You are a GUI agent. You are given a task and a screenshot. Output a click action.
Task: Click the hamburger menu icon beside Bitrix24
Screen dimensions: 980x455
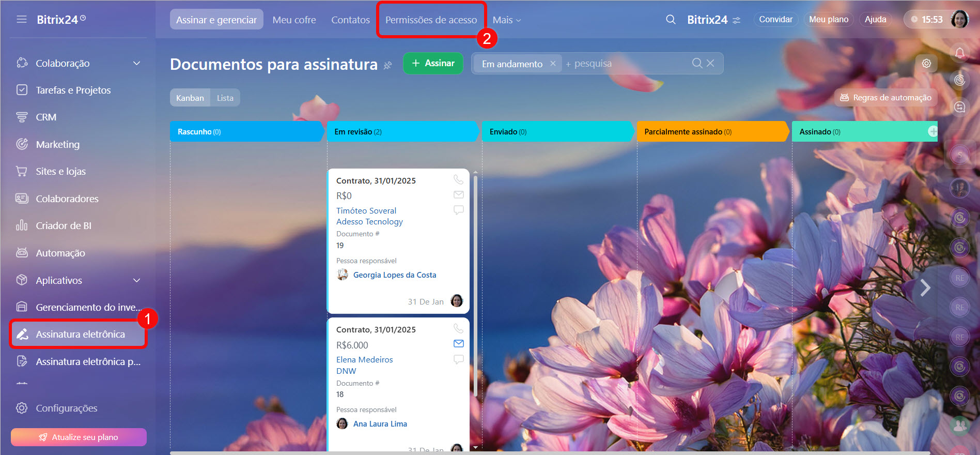pyautogui.click(x=21, y=20)
